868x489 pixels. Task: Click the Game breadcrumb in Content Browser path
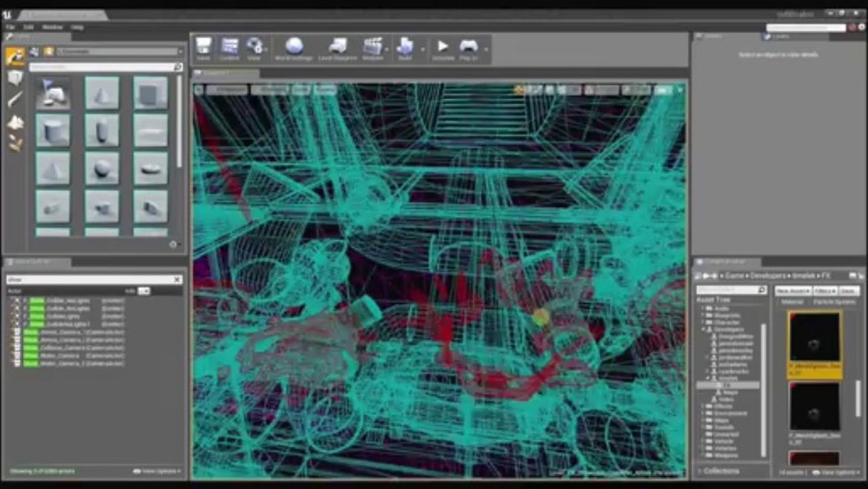click(734, 275)
